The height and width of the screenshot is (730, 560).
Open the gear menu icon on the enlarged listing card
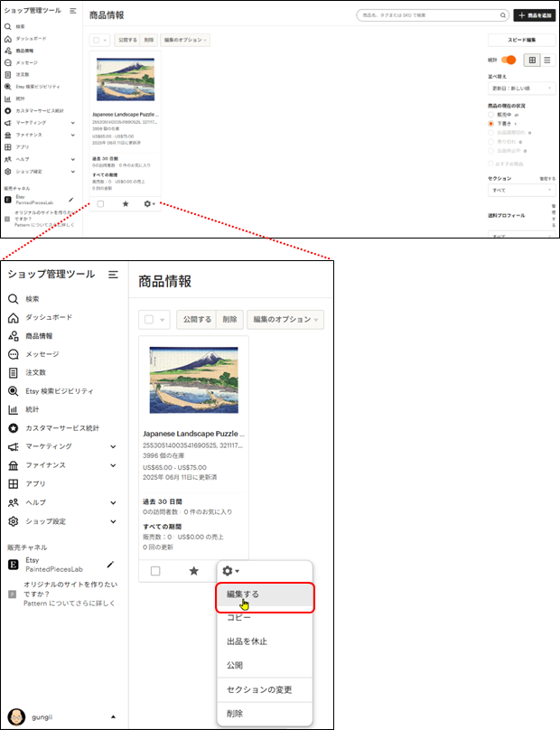pyautogui.click(x=229, y=571)
